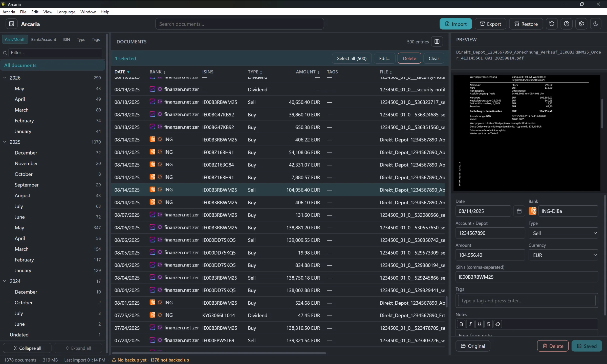Click the Saved button
The height and width of the screenshot is (364, 607).
pos(587,346)
